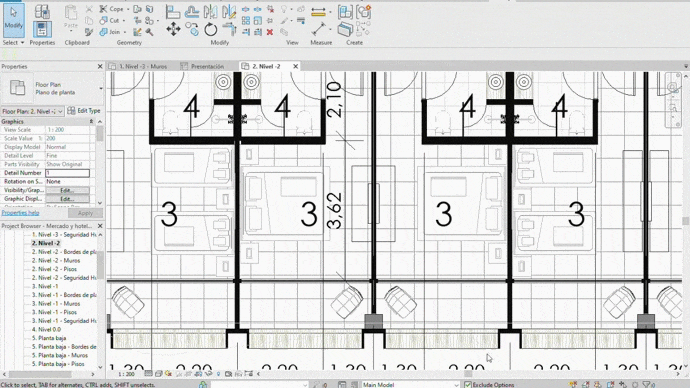Screen dimensions: 690x388
Task: Click the Cope geometry tool
Action: tap(112, 9)
